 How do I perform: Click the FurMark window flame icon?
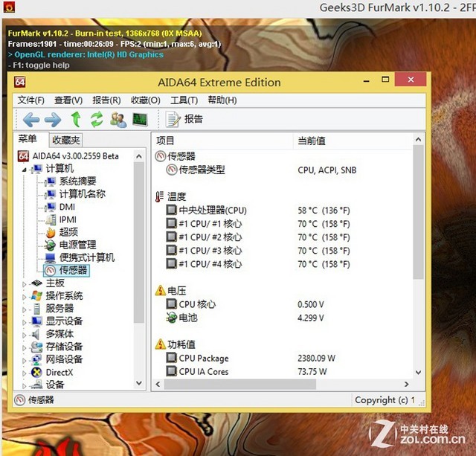point(9,7)
